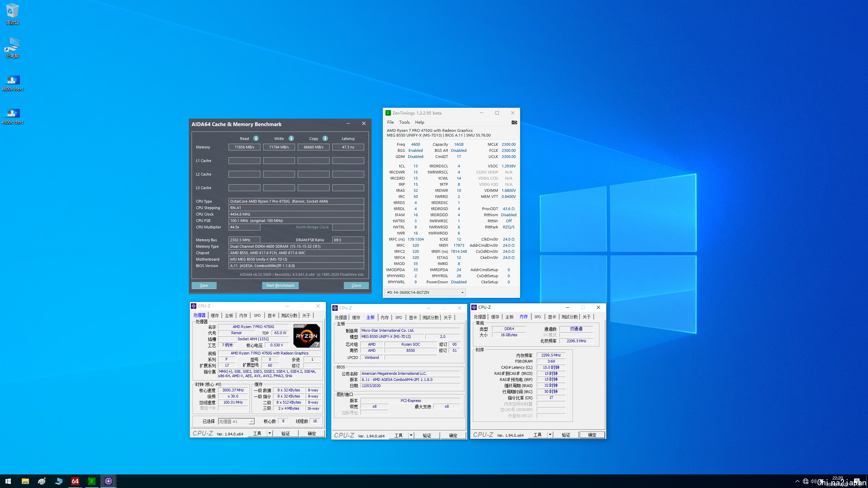868x488 pixels.
Task: Click the Paint taskbar icon
Action: click(x=42, y=481)
